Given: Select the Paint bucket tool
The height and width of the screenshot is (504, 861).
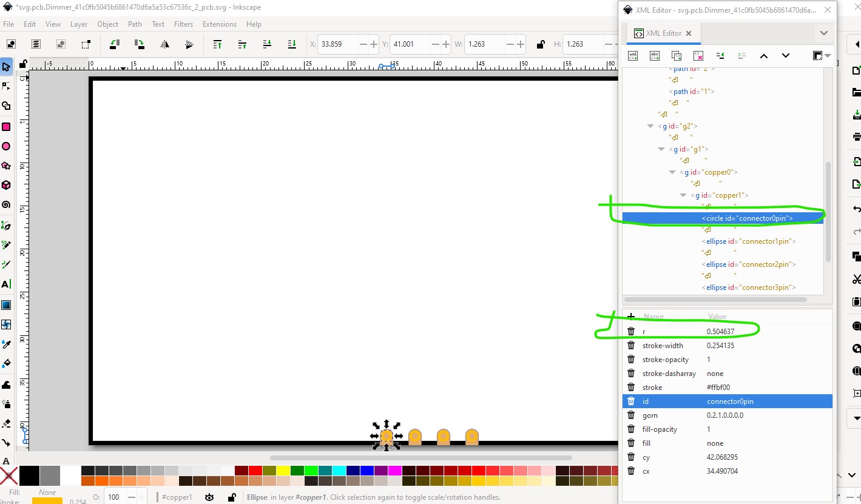Looking at the screenshot, I should click(x=6, y=363).
